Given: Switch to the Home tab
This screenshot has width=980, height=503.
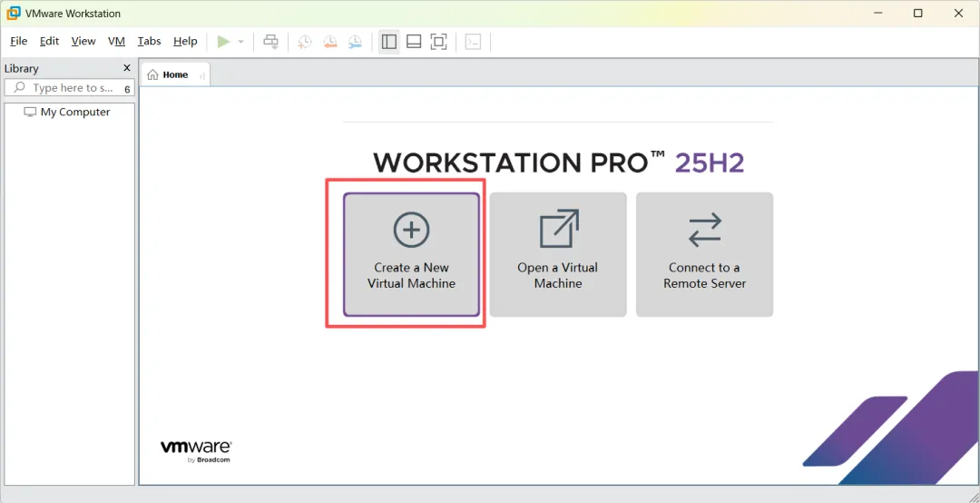Looking at the screenshot, I should 174,74.
